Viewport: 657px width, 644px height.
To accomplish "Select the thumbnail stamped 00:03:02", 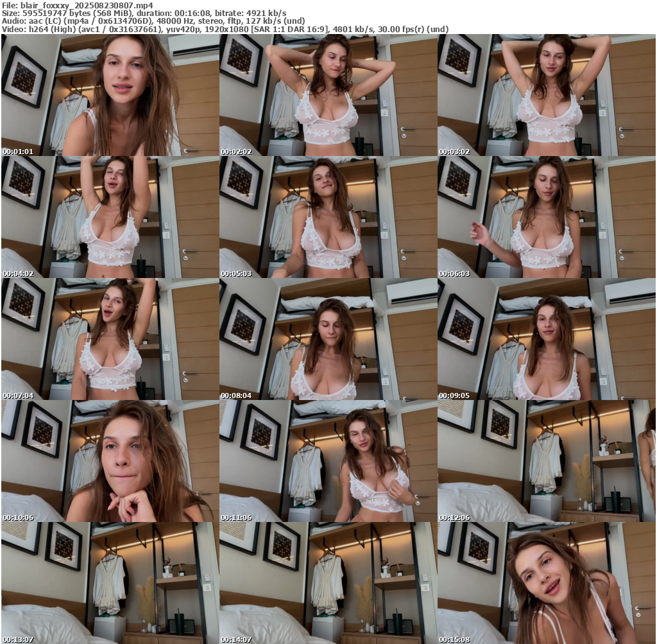I will click(547, 95).
